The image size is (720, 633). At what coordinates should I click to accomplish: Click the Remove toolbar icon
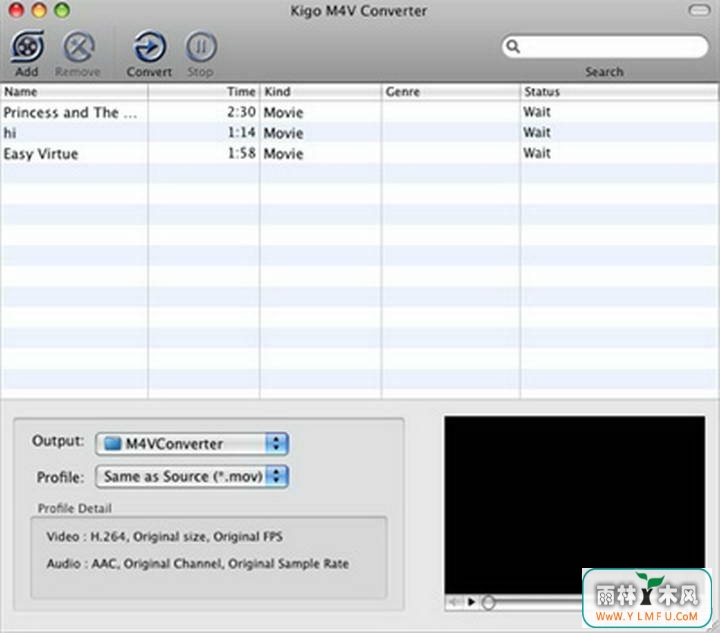pyautogui.click(x=79, y=47)
